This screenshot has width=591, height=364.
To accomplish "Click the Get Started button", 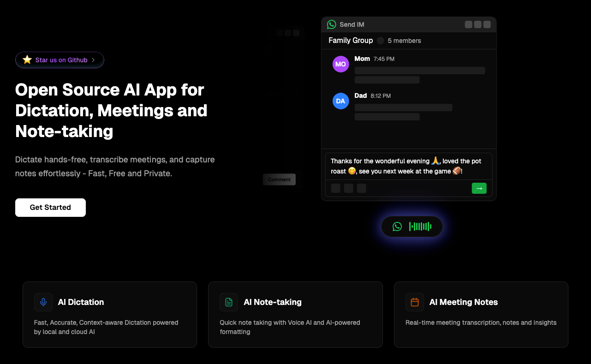I will [50, 208].
